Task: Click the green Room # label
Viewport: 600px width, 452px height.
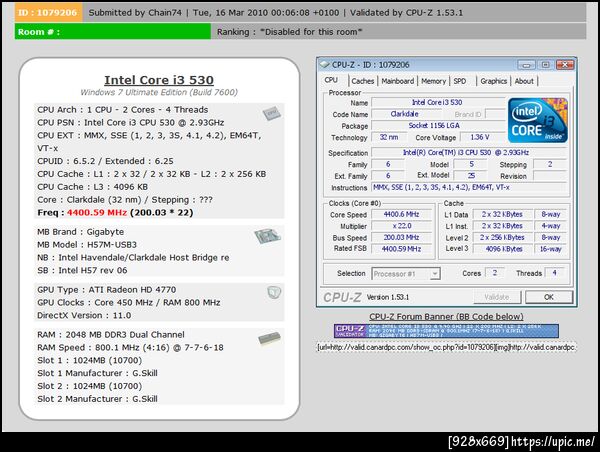Action: [112, 32]
